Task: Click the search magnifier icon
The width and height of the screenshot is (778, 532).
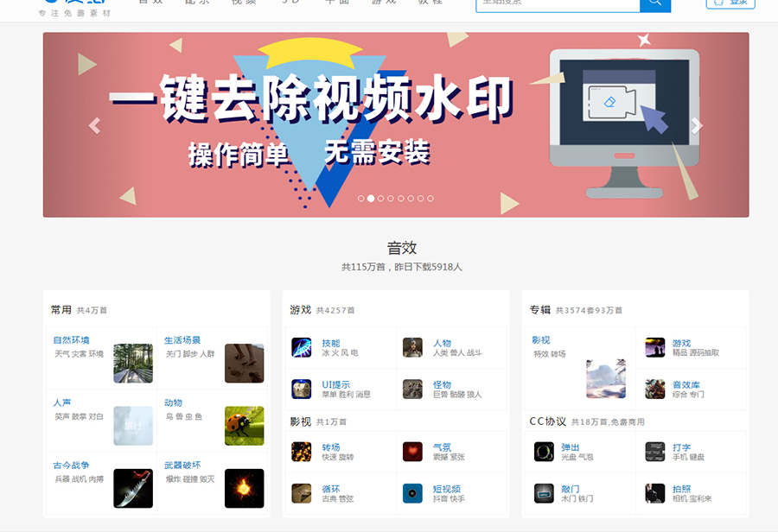Action: pos(654,4)
